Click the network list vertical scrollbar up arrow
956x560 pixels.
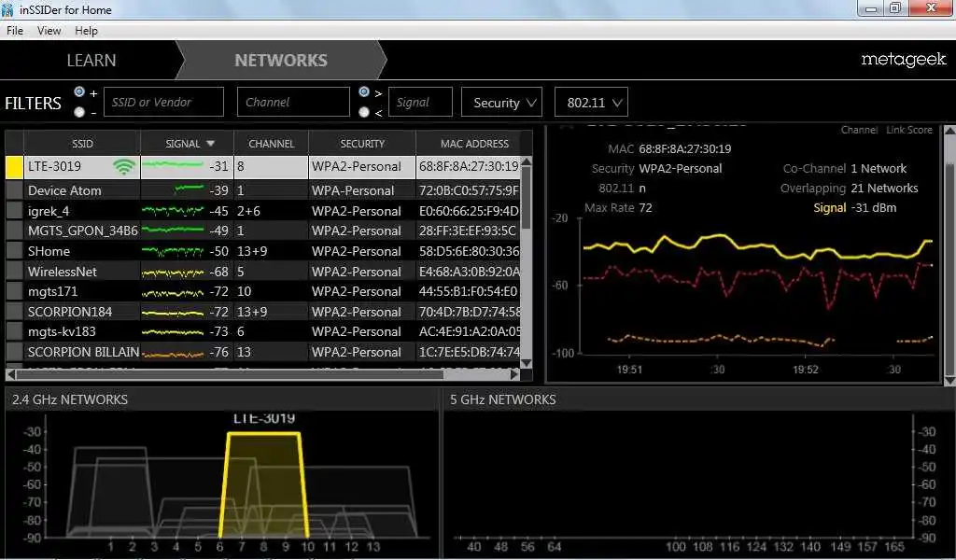pyautogui.click(x=527, y=161)
